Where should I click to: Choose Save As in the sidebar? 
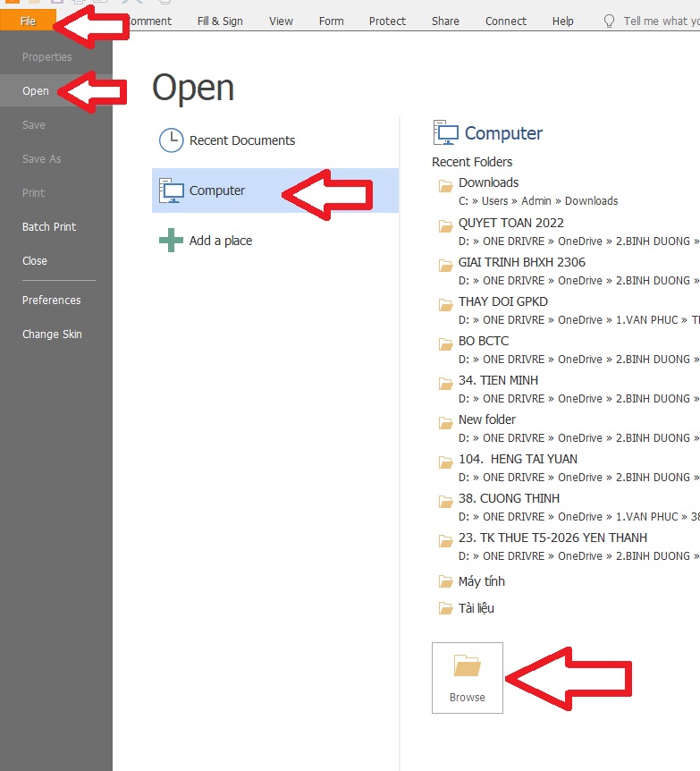coord(41,159)
